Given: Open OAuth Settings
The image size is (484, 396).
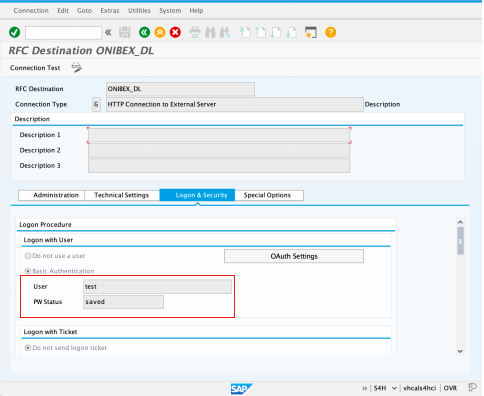Looking at the screenshot, I should coord(294,256).
